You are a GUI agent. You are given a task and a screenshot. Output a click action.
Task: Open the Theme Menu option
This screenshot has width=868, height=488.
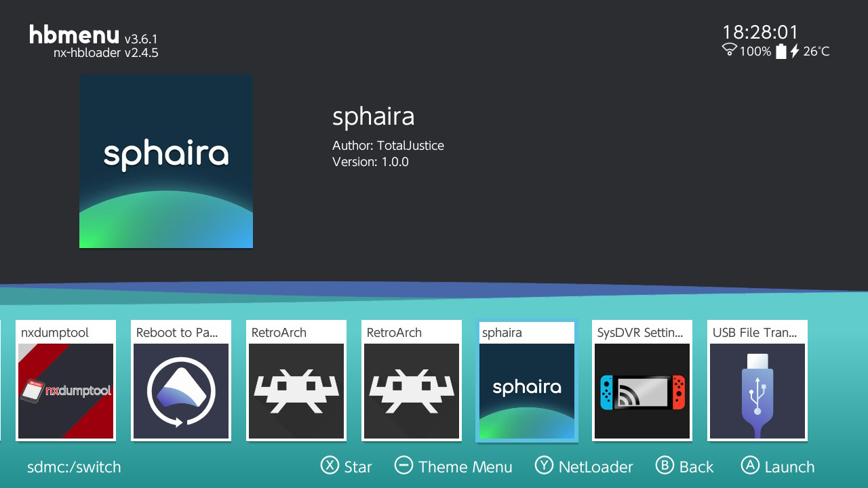coord(454,466)
